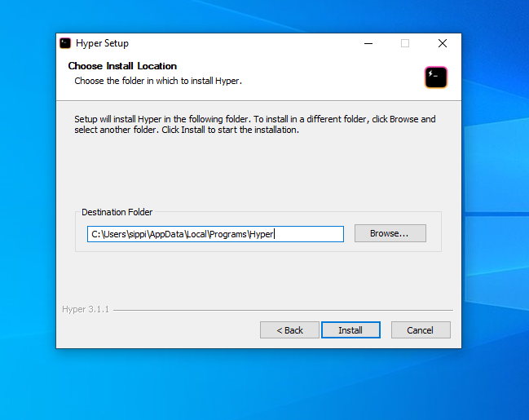Click the 'Choose Install Location' heading
Viewport: 529px width, 420px height.
(x=122, y=66)
